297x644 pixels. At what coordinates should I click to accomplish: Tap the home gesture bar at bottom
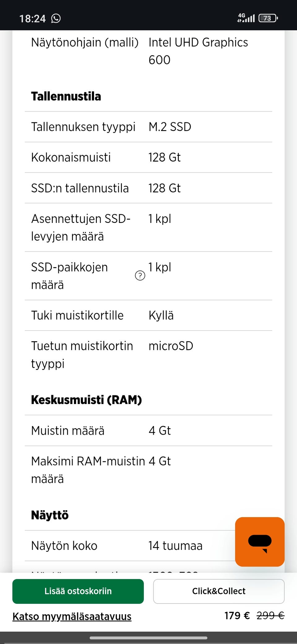click(x=148, y=638)
